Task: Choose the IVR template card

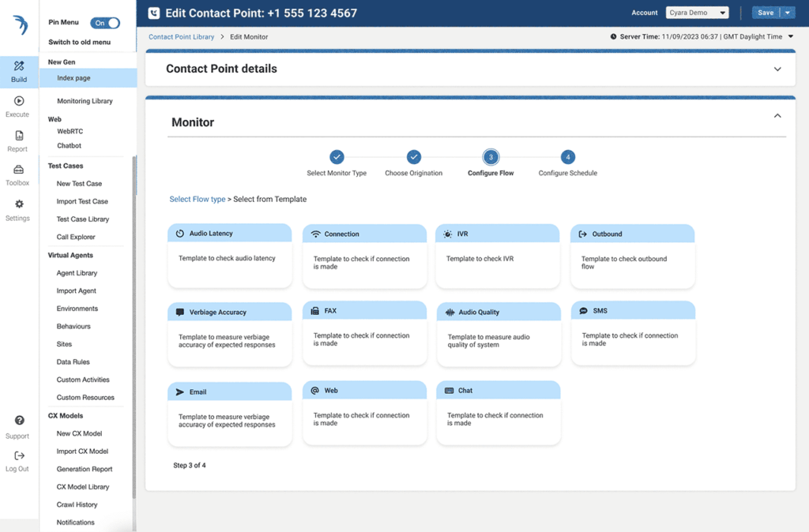Action: coord(498,257)
